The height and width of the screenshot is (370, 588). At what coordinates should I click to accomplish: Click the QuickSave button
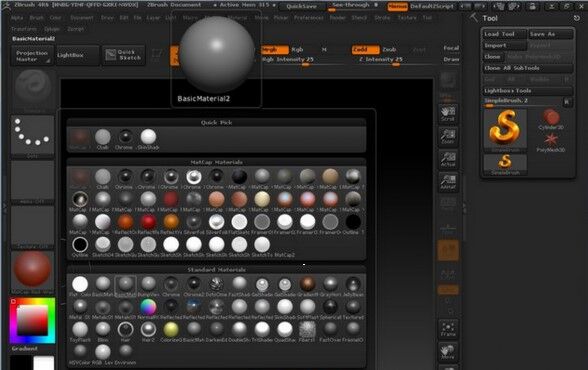pyautogui.click(x=301, y=6)
